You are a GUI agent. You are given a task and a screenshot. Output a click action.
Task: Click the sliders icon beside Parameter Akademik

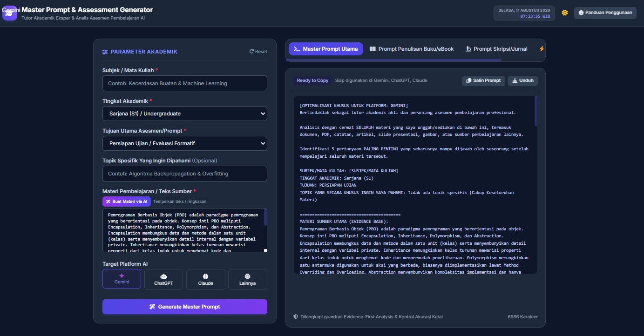point(105,52)
